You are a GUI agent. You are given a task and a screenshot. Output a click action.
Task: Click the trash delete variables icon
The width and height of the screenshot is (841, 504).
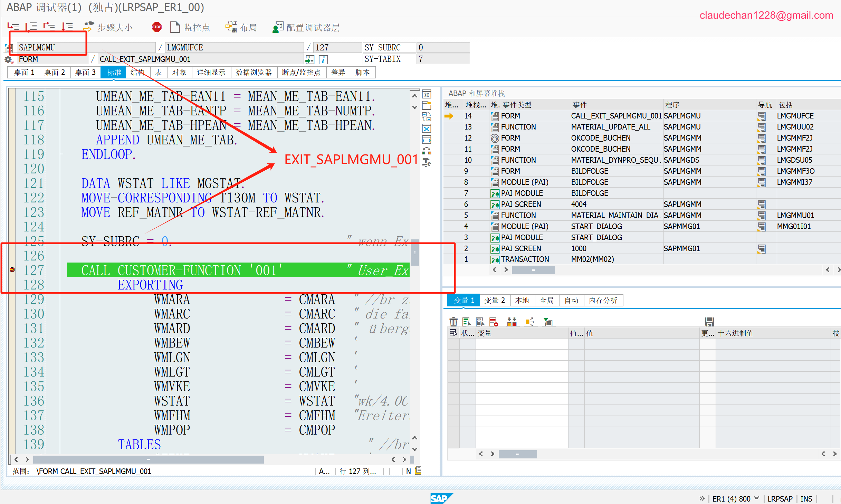[453, 322]
